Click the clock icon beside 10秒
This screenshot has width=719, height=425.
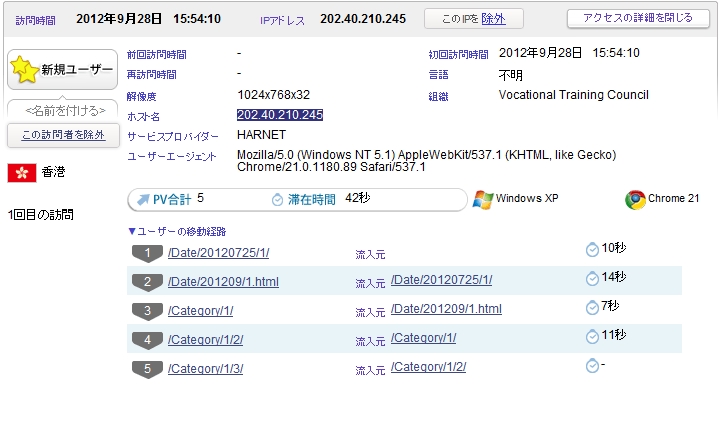click(593, 249)
